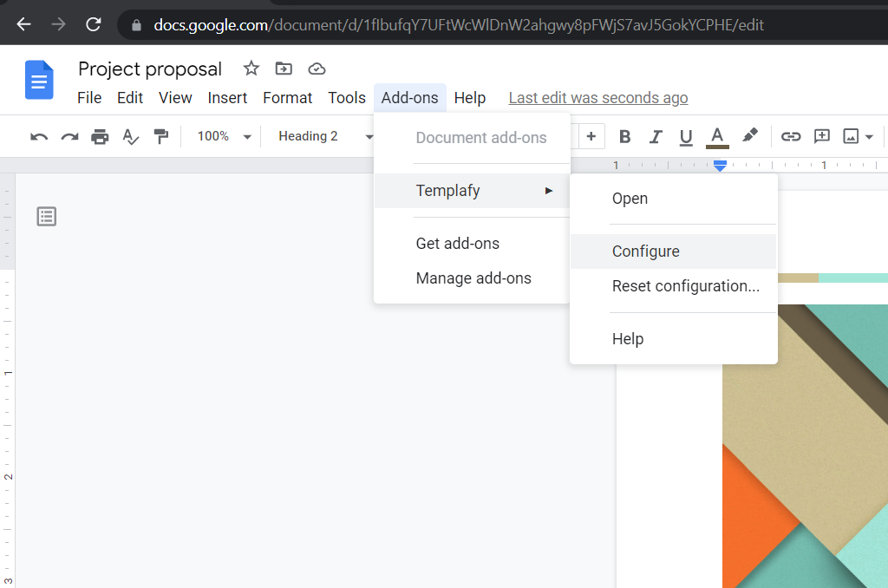This screenshot has height=588, width=888.
Task: Open the Format menu
Action: coord(287,98)
